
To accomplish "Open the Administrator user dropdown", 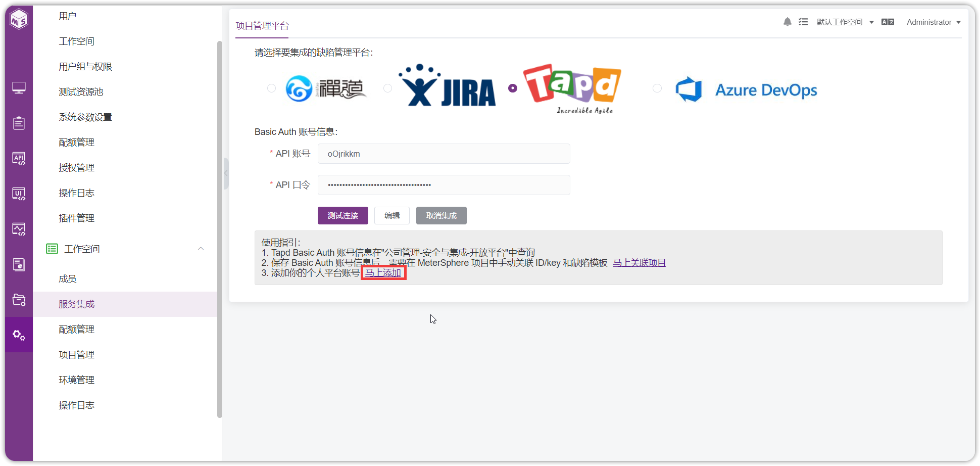I will (934, 22).
